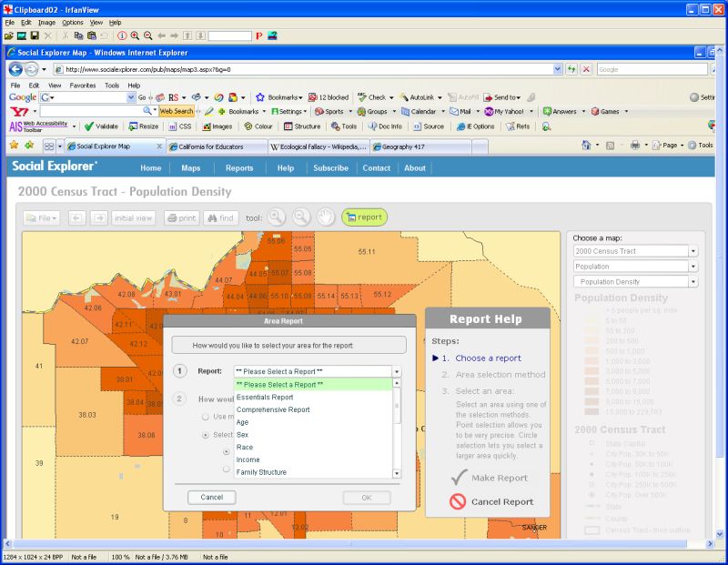Click the IE refresh icon
This screenshot has height=565, width=728.
pos(571,69)
